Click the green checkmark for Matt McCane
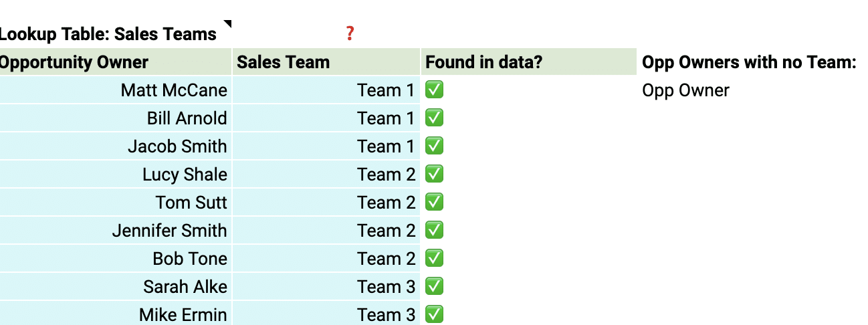This screenshot has height=325, width=868. point(434,90)
